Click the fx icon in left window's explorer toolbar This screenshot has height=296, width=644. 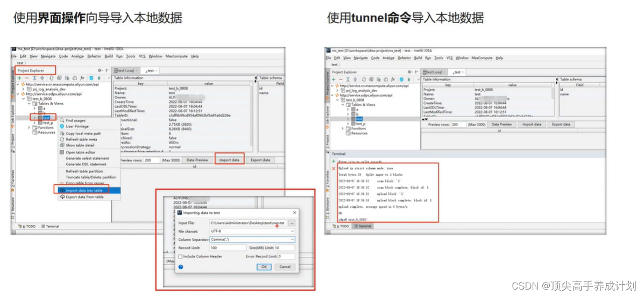pos(82,78)
